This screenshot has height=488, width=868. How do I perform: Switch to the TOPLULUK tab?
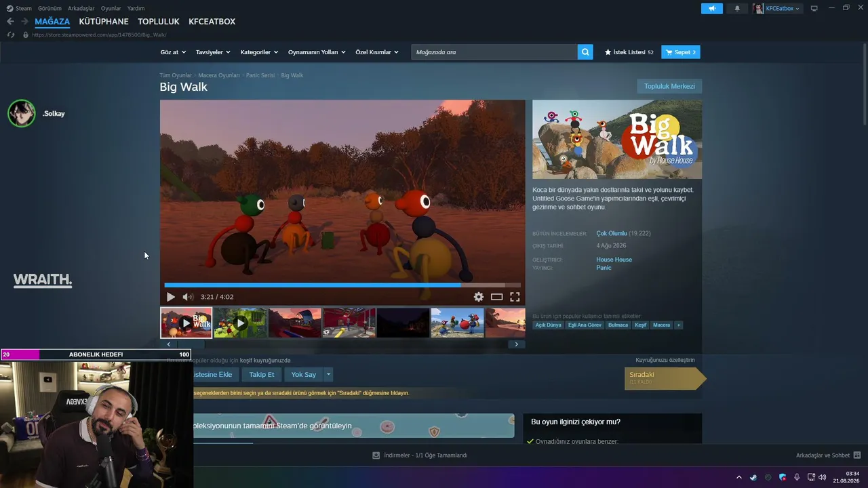click(x=159, y=22)
